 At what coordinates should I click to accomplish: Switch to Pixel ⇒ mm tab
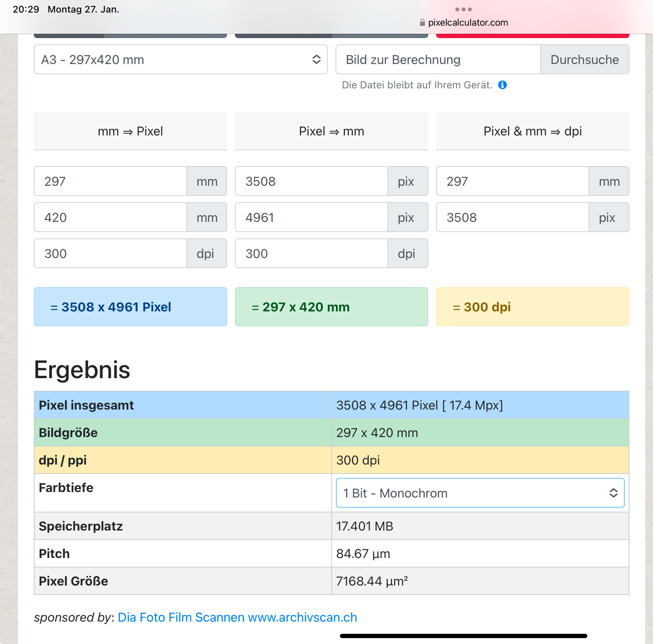pos(331,131)
